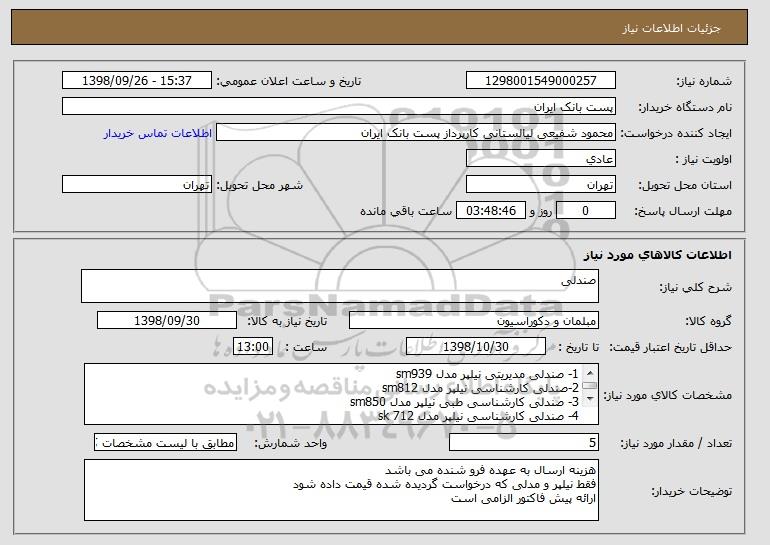The width and height of the screenshot is (770, 545).
Task: Click the goods group field مبلمان و دکوراسیون
Action: 474,321
